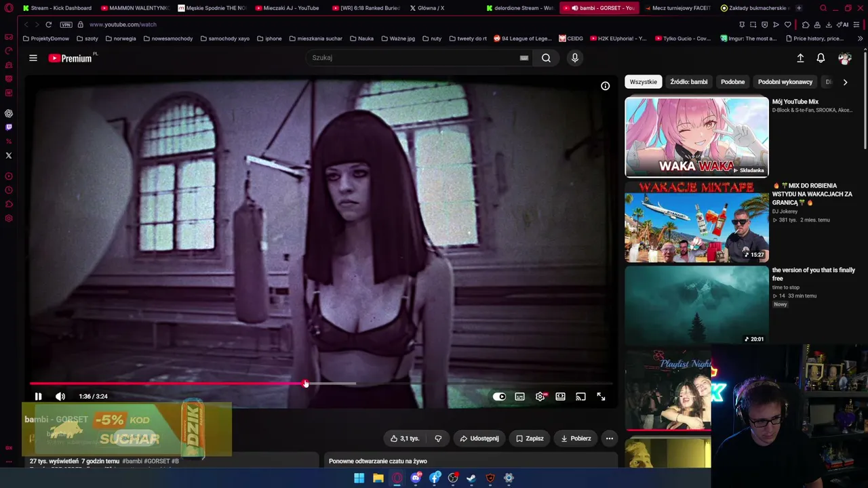868x488 pixels.
Task: Open the Opera menu logo
Action: [x=9, y=8]
